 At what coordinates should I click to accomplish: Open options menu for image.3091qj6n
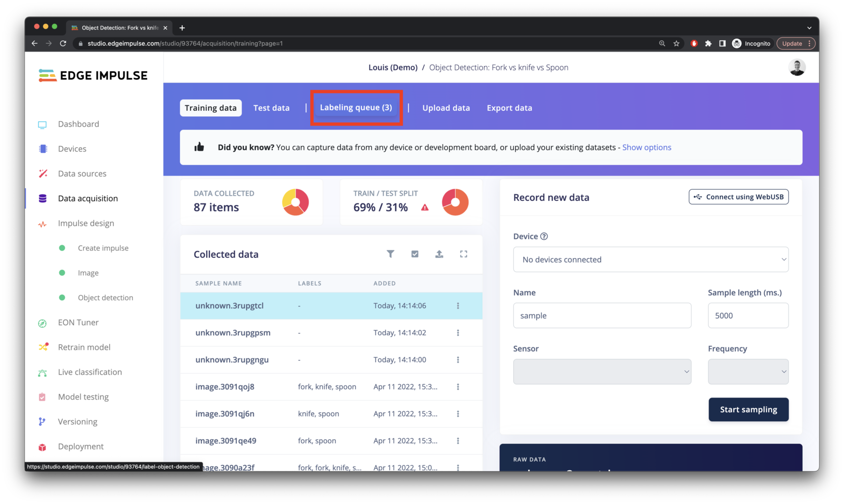pos(458,414)
